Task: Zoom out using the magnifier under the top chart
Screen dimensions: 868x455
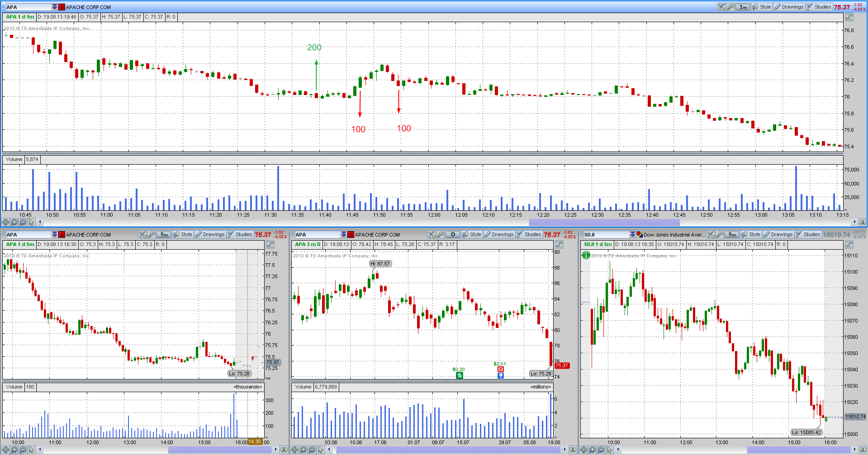Action: (23, 222)
